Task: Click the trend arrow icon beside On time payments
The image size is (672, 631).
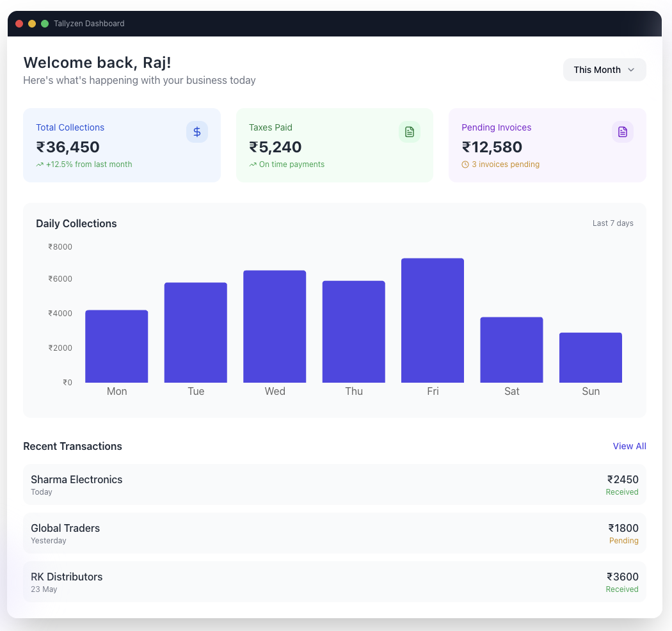Action: coord(253,164)
